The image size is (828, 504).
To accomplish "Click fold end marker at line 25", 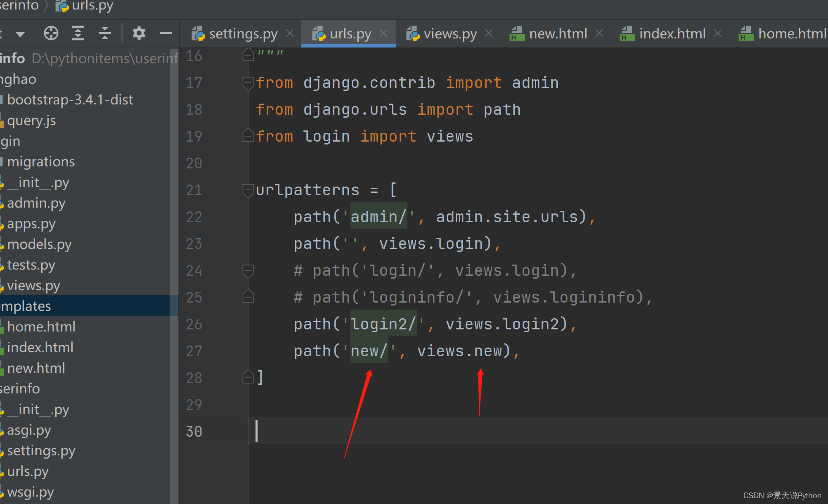I will pos(248,297).
